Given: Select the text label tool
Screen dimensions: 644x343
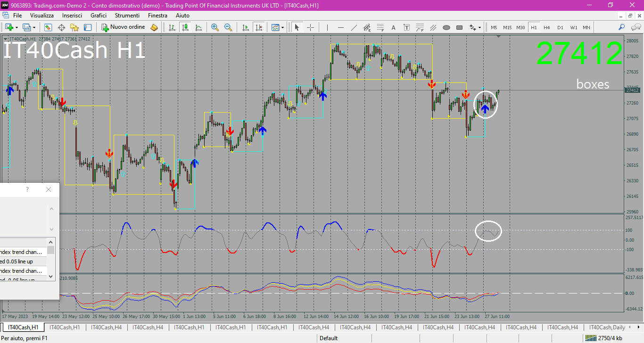Looking at the screenshot, I should (406, 27).
